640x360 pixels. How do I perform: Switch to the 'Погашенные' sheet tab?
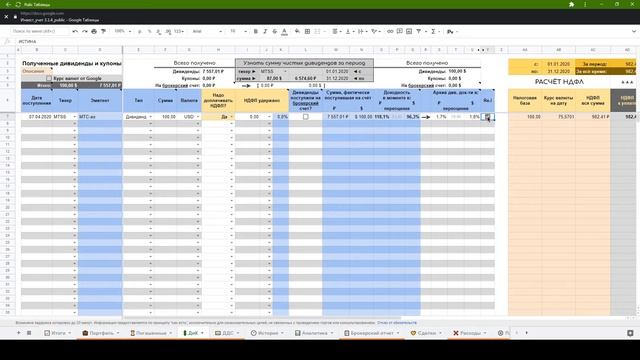click(151, 333)
